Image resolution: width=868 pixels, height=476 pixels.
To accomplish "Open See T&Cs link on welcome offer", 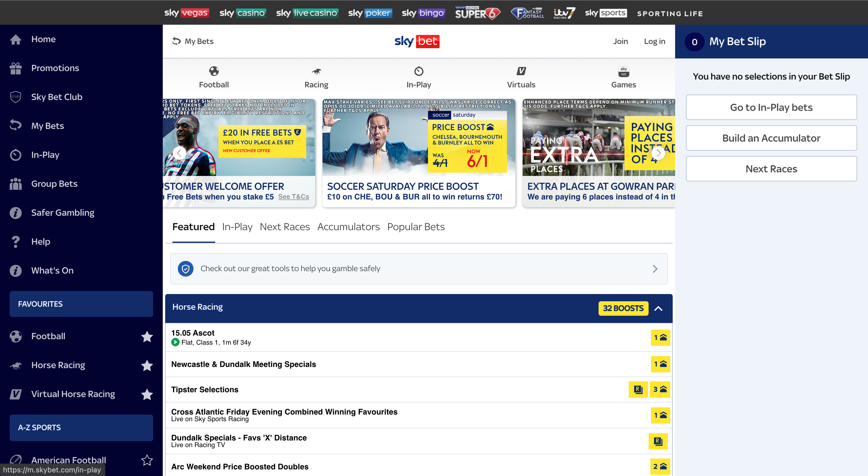I will [x=294, y=197].
